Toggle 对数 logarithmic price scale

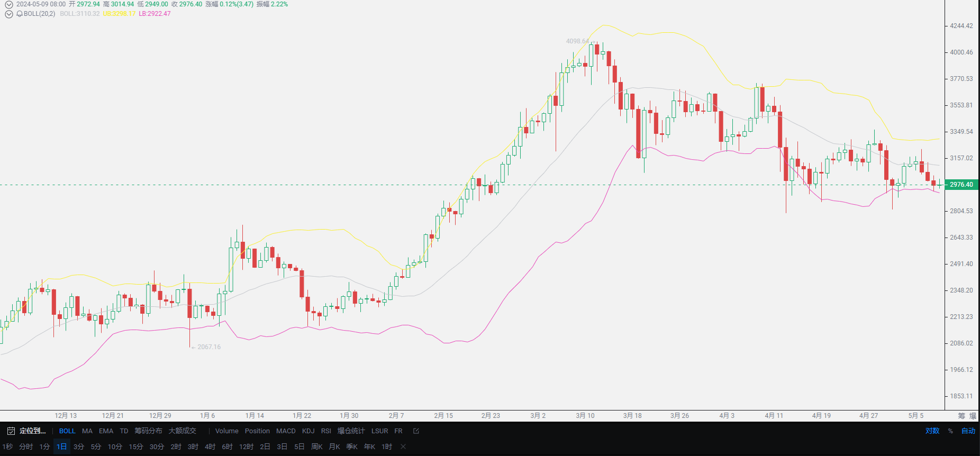click(x=932, y=431)
